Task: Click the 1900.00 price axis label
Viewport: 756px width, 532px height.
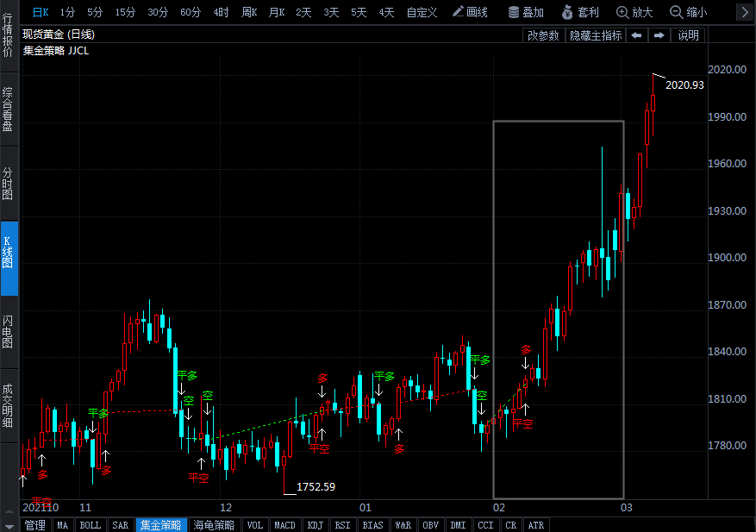Action: click(727, 258)
